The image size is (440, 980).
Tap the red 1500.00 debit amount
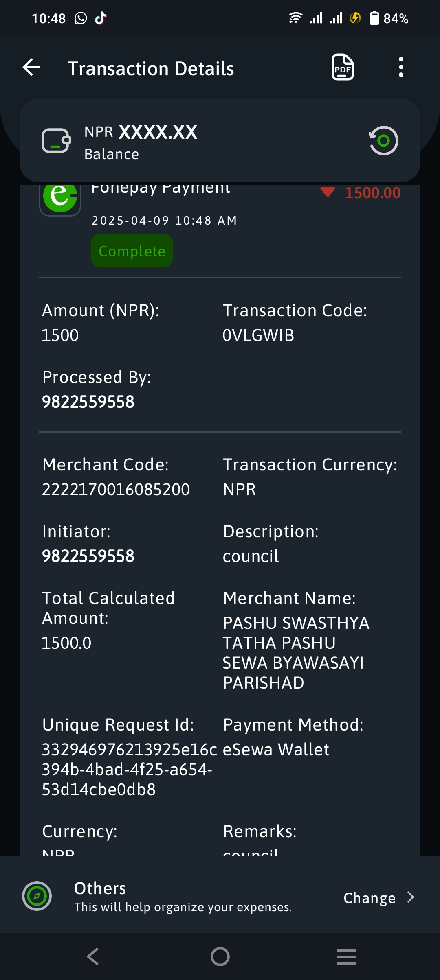click(372, 192)
